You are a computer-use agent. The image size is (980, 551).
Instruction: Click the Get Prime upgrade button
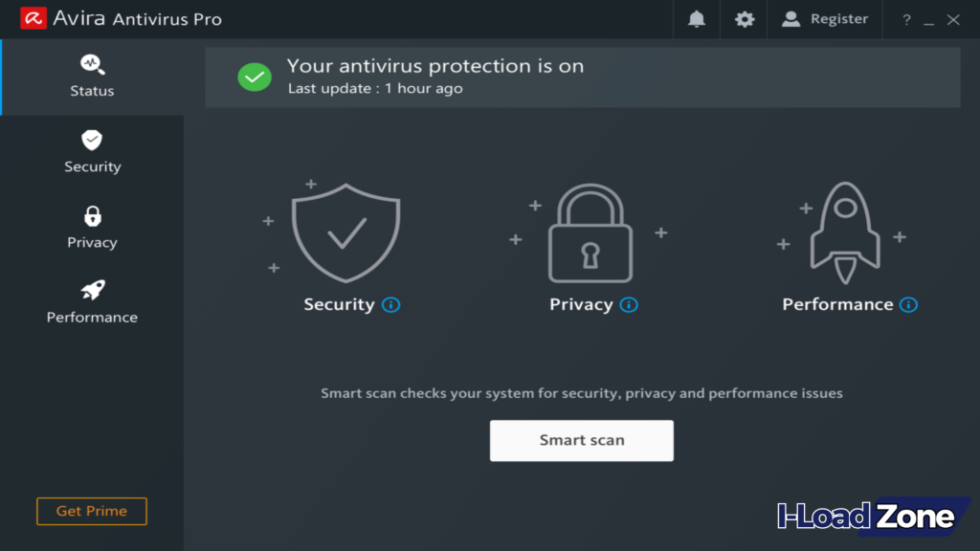click(x=91, y=511)
